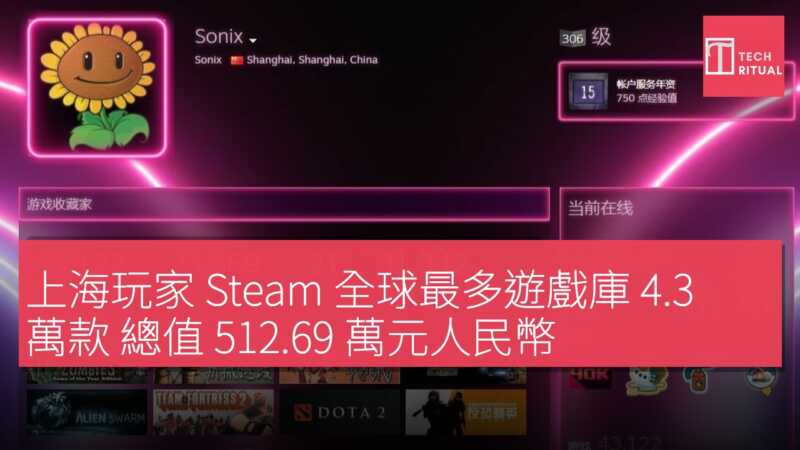The height and width of the screenshot is (450, 800).
Task: Click the Zombies game thumbnail
Action: point(87,375)
